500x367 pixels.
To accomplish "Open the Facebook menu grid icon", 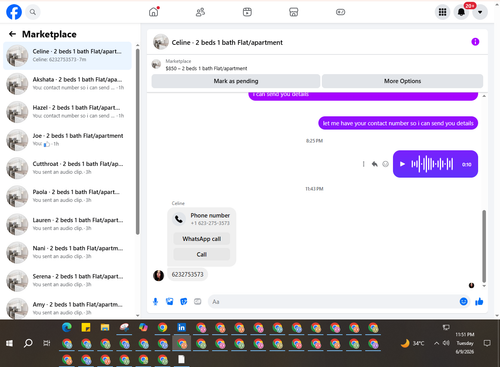I will [442, 12].
